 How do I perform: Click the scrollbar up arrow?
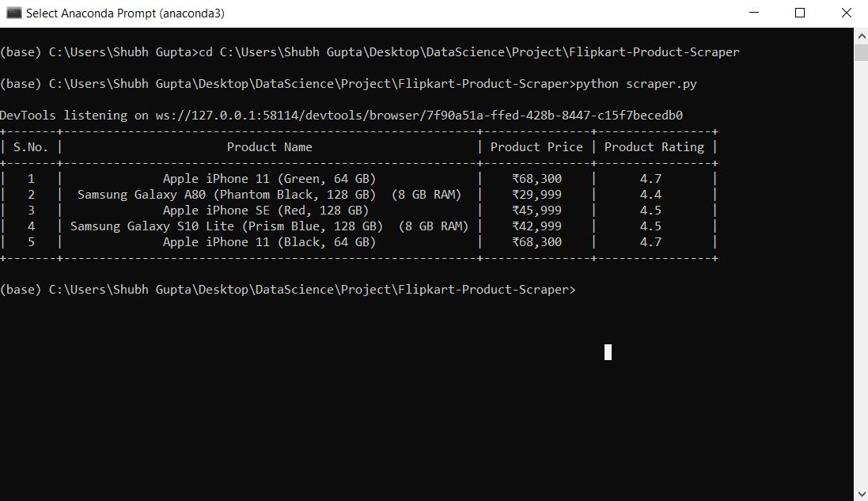(861, 35)
